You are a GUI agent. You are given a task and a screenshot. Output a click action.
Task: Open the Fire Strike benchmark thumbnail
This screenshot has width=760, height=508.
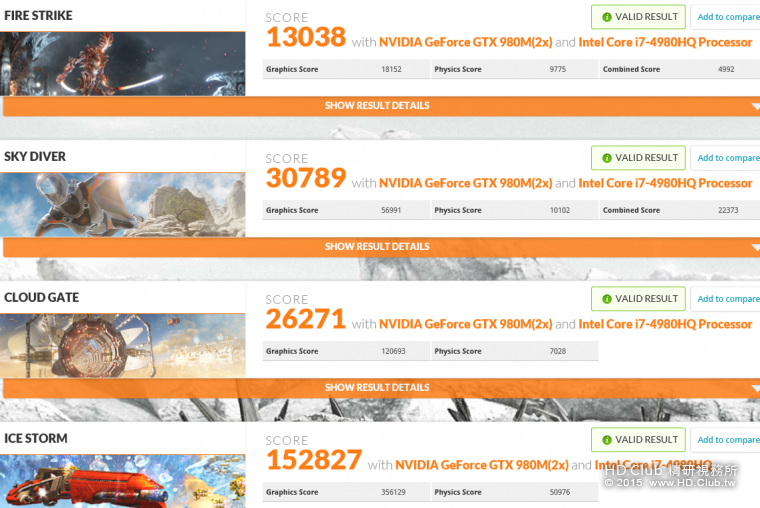[123, 64]
